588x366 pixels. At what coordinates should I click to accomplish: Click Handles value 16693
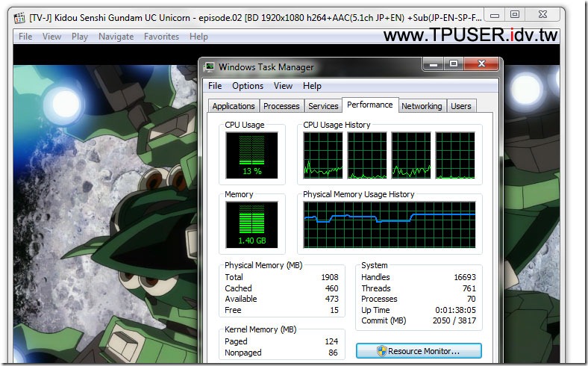point(465,277)
